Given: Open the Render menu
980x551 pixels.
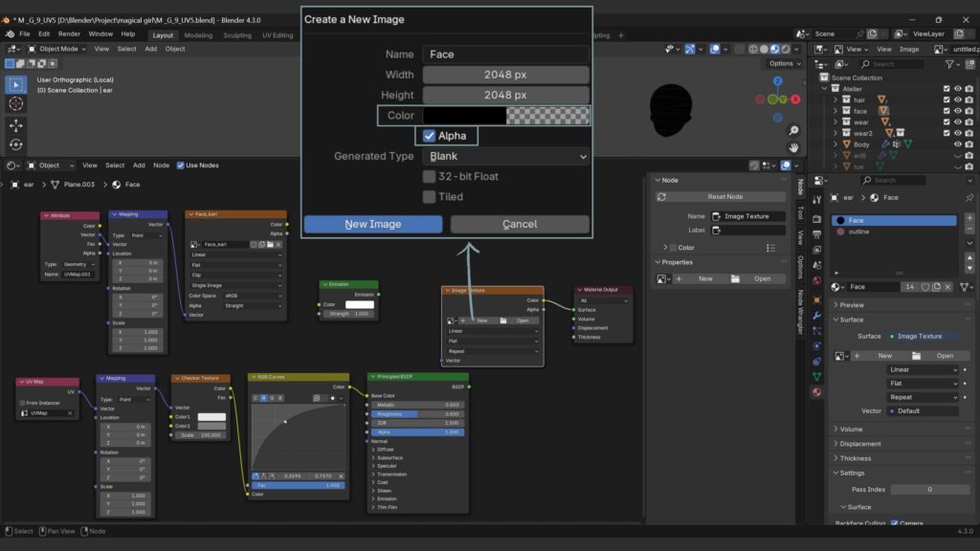Looking at the screenshot, I should click(x=69, y=34).
